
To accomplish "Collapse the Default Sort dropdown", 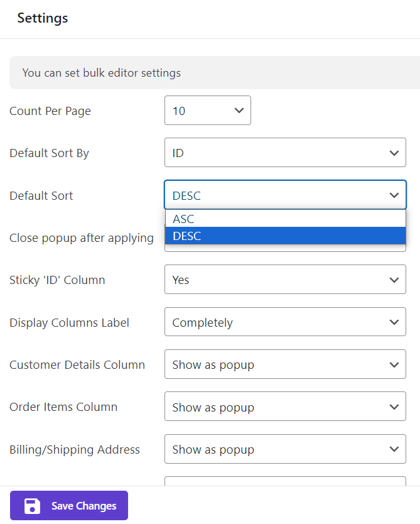I will tap(285, 195).
